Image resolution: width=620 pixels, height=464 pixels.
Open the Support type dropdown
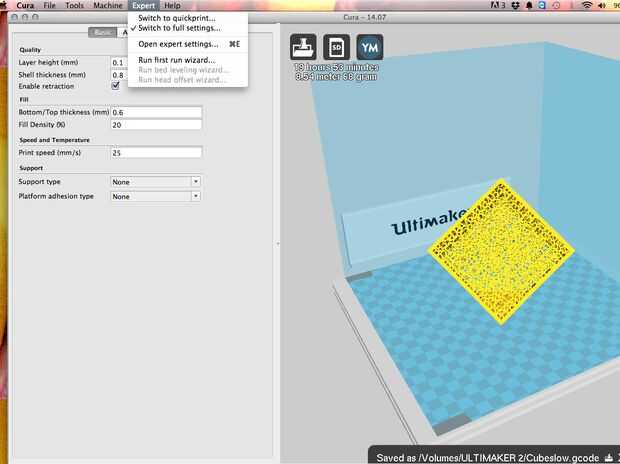coord(156,182)
